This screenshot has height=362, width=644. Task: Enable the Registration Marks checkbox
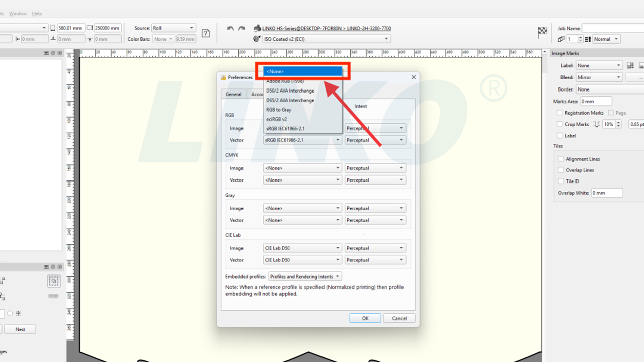coord(560,113)
